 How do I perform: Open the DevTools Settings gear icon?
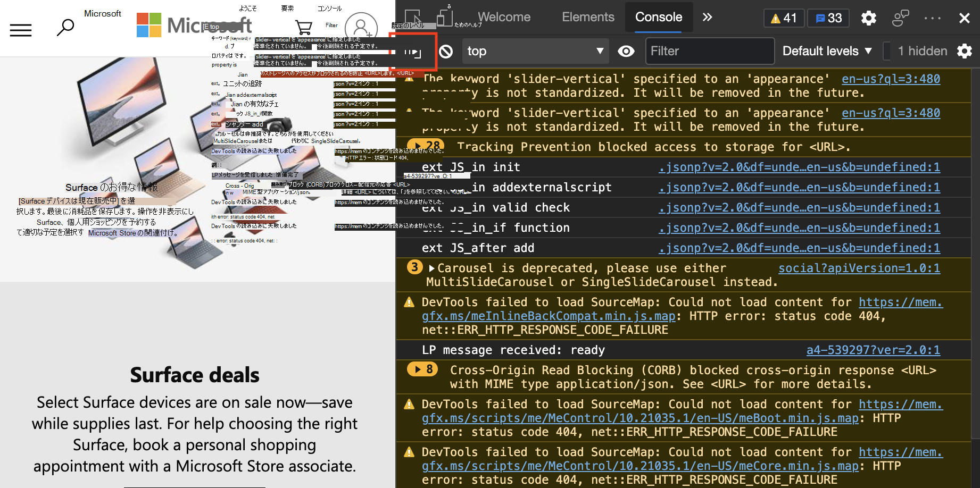(868, 18)
